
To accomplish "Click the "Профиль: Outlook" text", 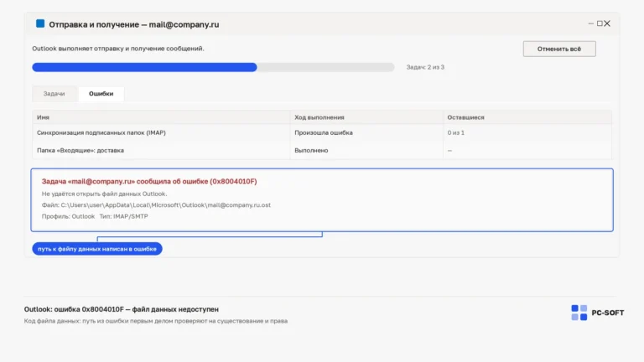I will (68, 216).
